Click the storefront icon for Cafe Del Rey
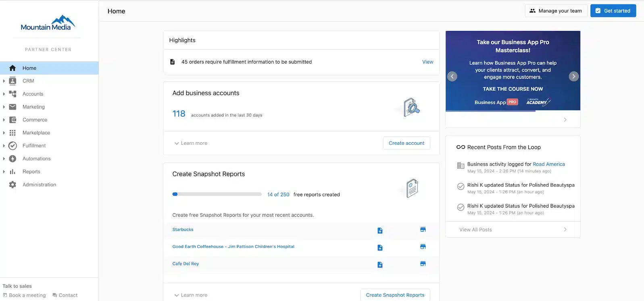This screenshot has width=644, height=301. pyautogui.click(x=423, y=264)
